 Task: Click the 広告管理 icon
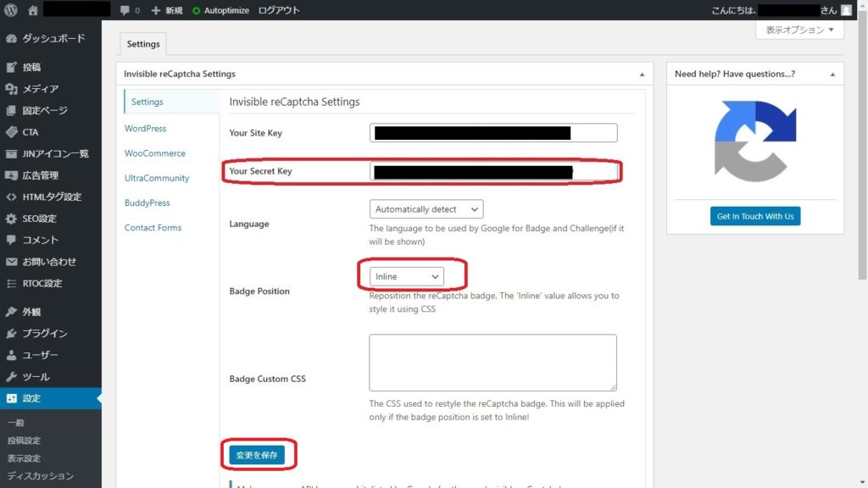tap(11, 175)
